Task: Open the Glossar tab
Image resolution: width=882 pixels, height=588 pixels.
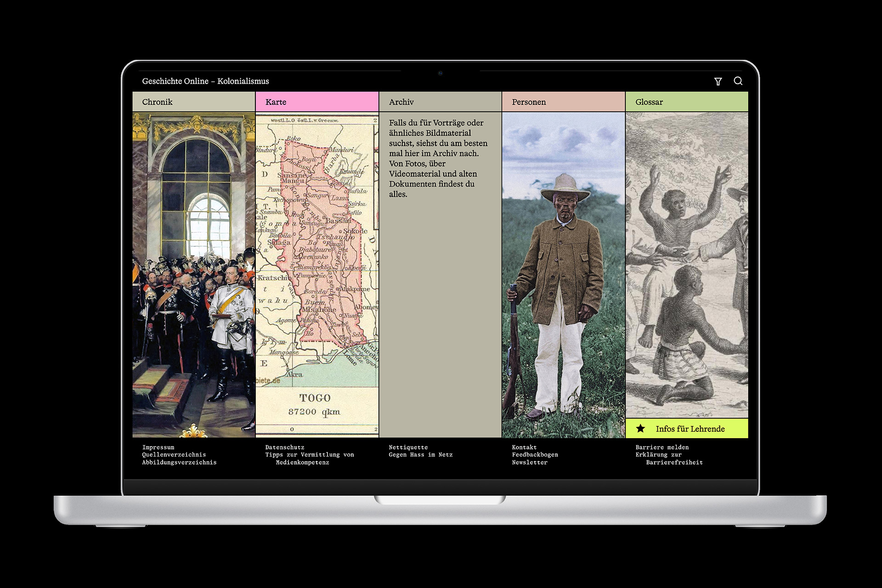Action: [x=687, y=102]
